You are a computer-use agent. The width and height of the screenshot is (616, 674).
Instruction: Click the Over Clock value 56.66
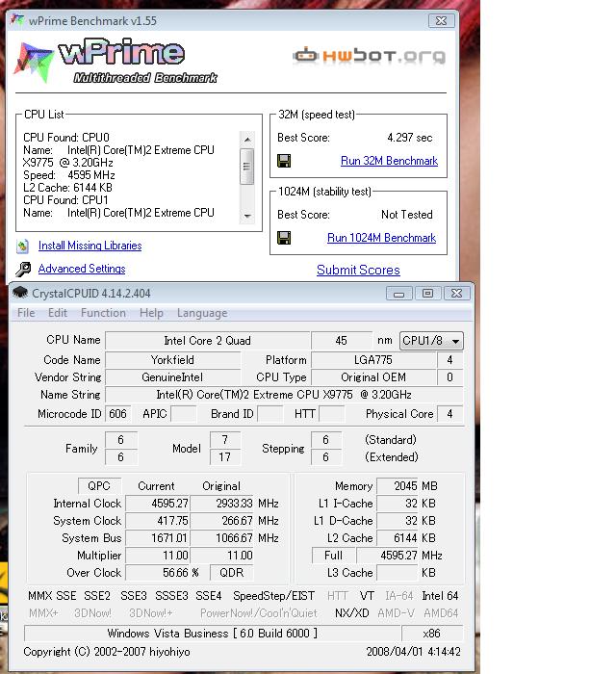[x=158, y=573]
